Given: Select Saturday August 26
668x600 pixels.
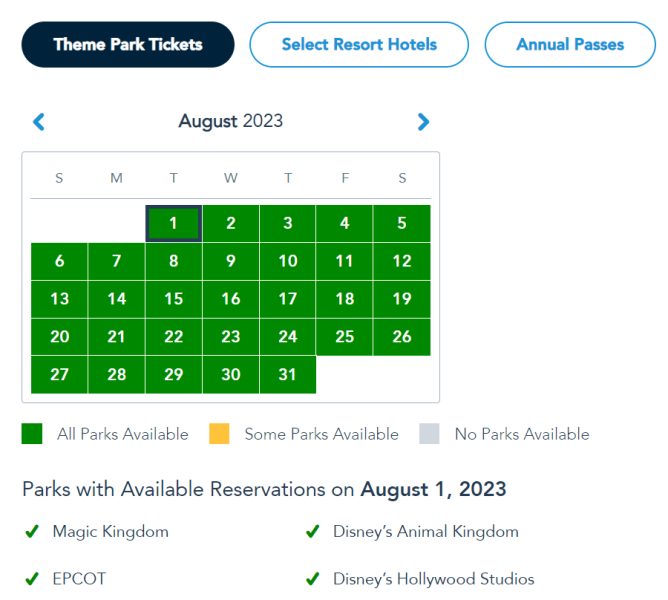Looking at the screenshot, I should coord(402,337).
